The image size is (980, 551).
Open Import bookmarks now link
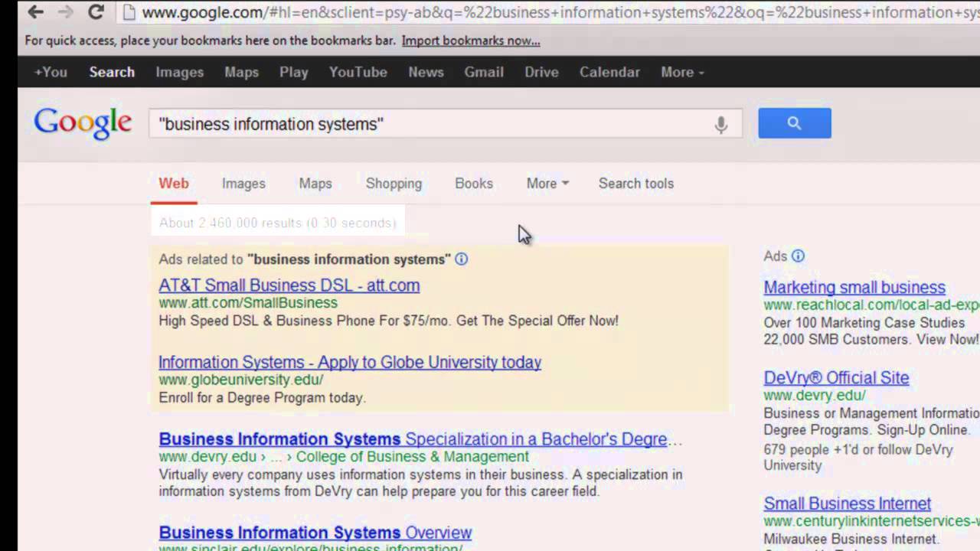[x=471, y=41]
